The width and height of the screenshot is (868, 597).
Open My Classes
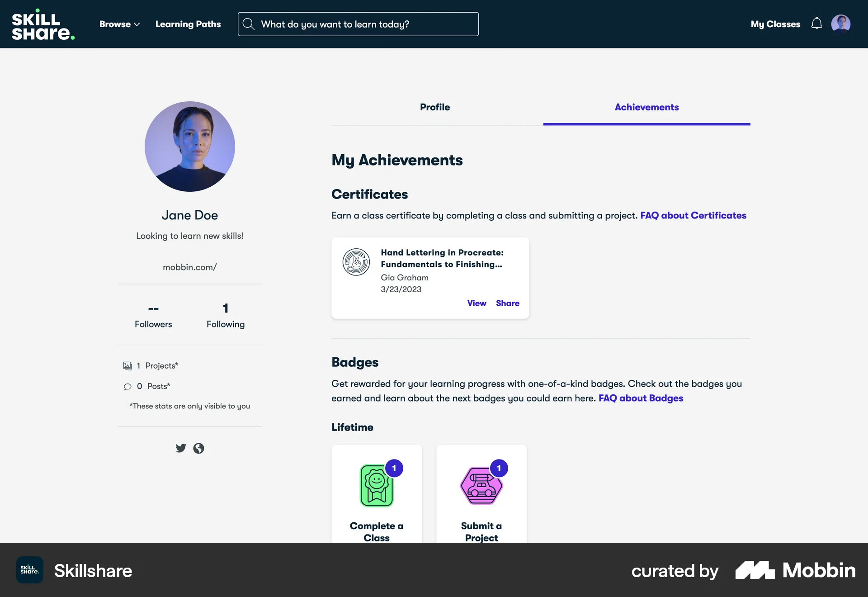click(775, 24)
